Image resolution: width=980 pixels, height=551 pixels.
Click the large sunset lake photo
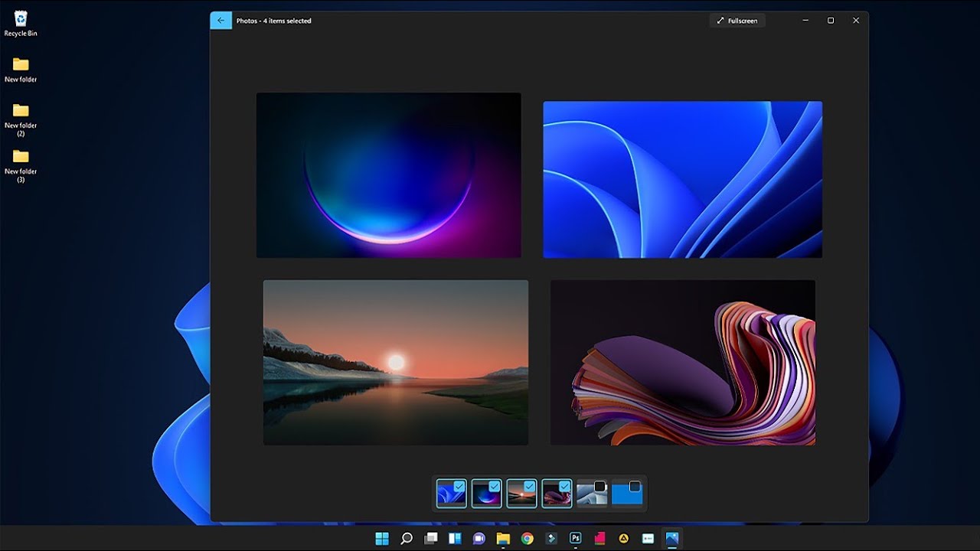[396, 362]
